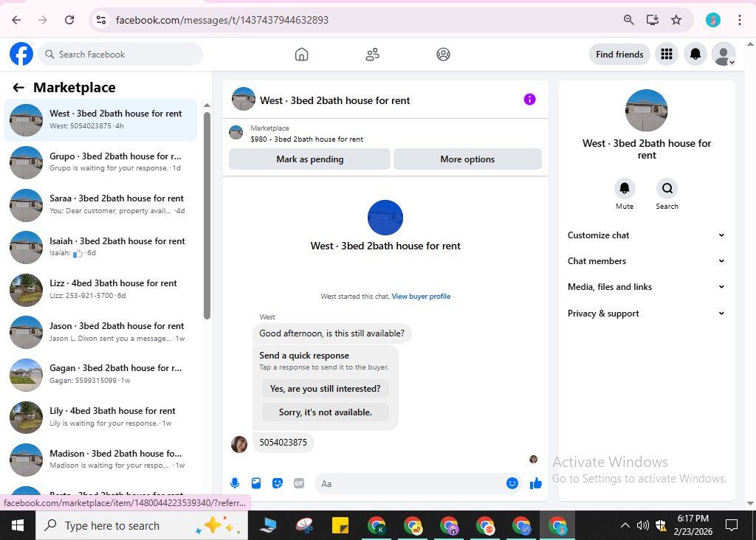
Task: Record a voice clip with microphone
Action: coord(235,483)
